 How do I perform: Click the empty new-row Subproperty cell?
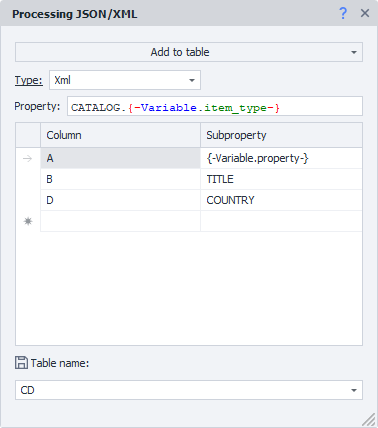pos(281,221)
